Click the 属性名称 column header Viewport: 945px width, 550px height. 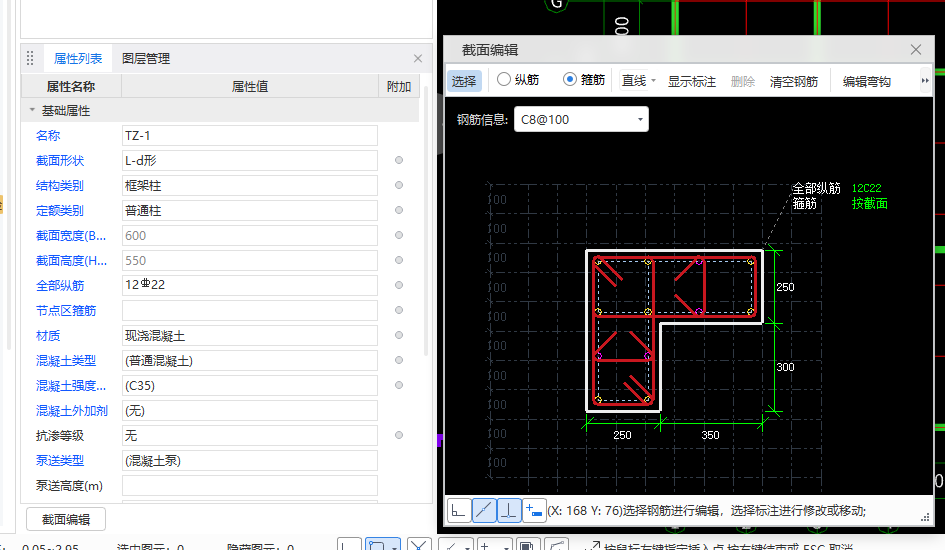coord(71,86)
